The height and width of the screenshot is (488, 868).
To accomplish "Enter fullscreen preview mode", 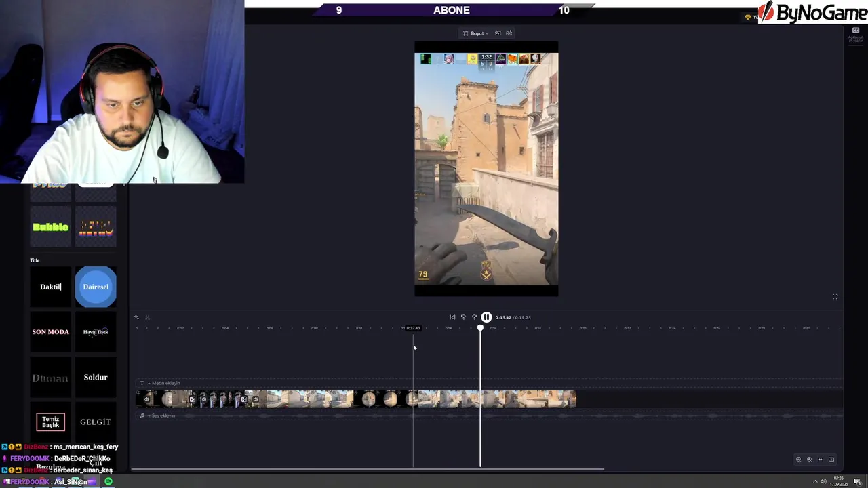I will (835, 297).
